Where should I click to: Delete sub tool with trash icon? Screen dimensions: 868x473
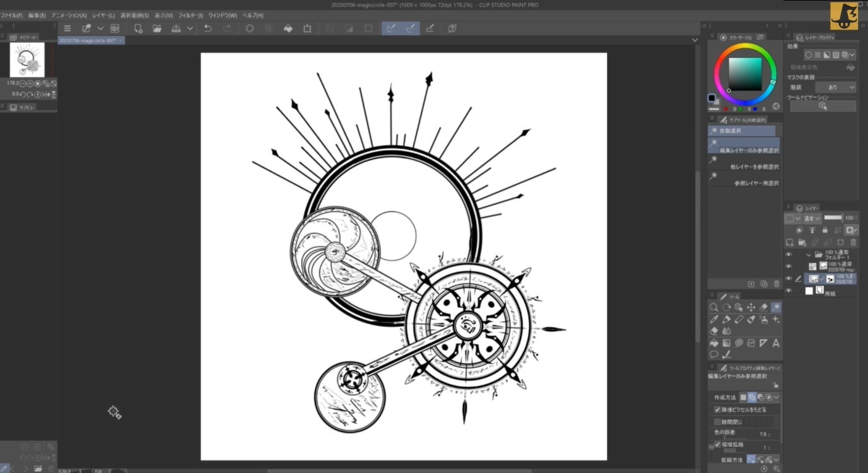[776, 284]
